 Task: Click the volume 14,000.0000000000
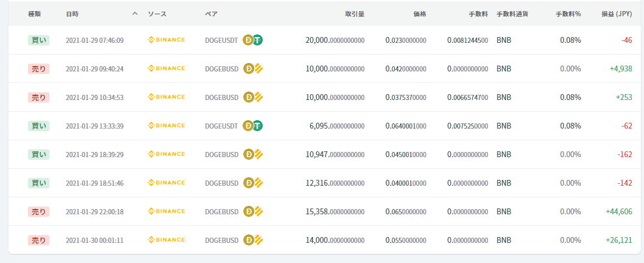pyautogui.click(x=335, y=240)
